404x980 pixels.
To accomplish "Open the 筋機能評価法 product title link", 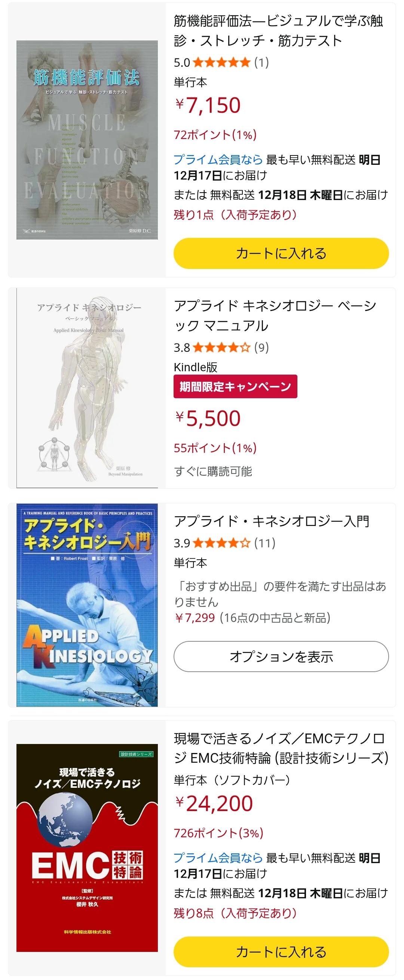I will pyautogui.click(x=279, y=30).
